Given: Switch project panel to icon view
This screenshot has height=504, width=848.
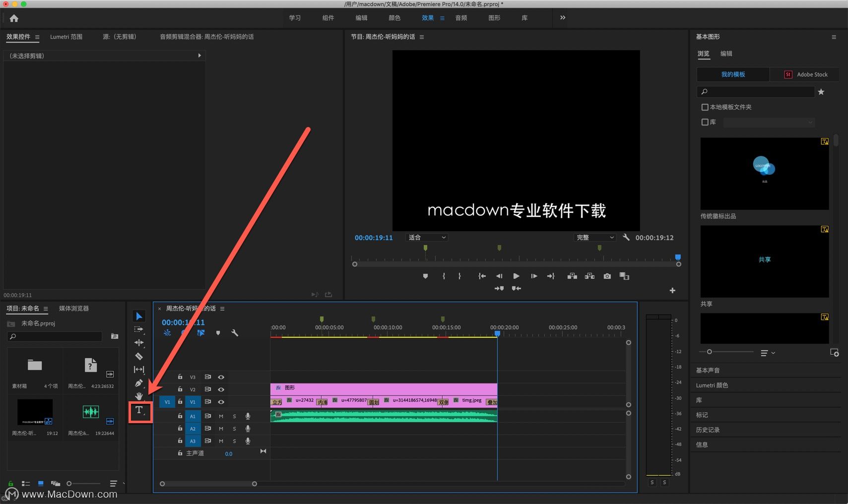Looking at the screenshot, I should click(x=41, y=483).
